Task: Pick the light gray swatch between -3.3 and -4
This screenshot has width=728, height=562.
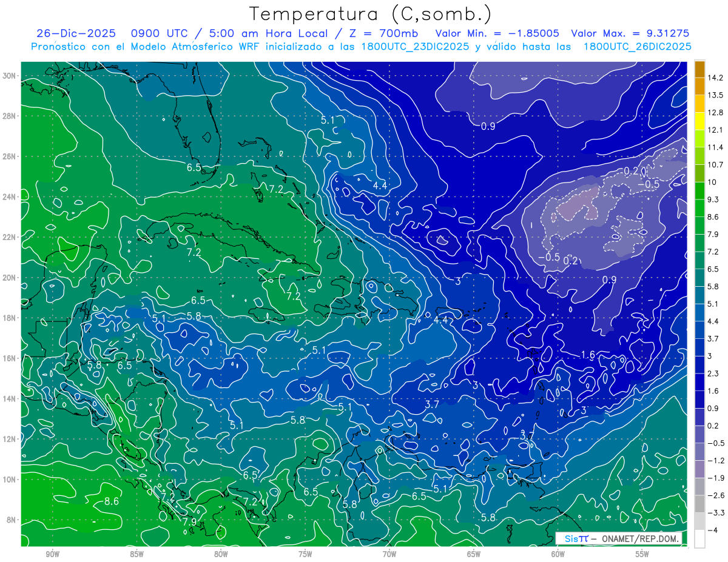Action: (x=699, y=521)
